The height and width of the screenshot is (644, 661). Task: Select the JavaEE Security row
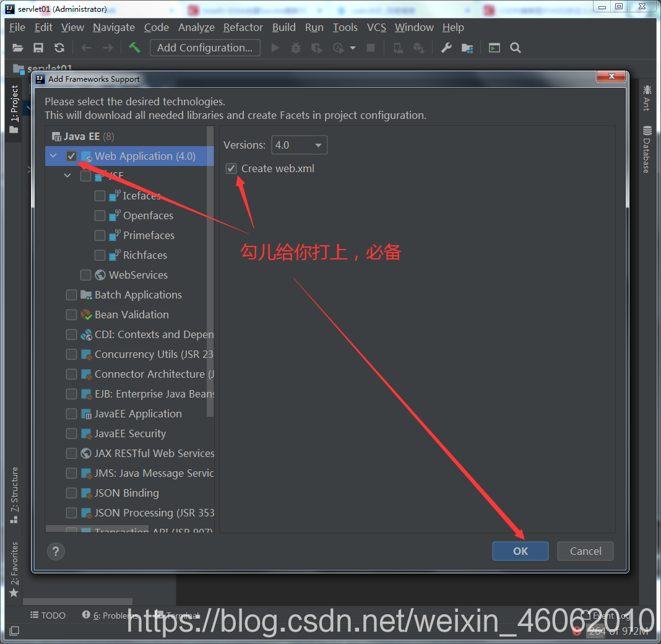(129, 433)
